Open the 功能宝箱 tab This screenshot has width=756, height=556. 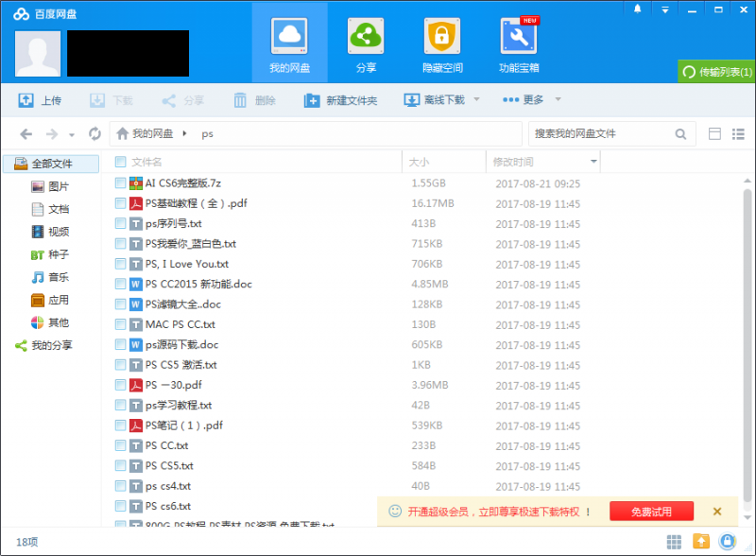click(x=519, y=44)
